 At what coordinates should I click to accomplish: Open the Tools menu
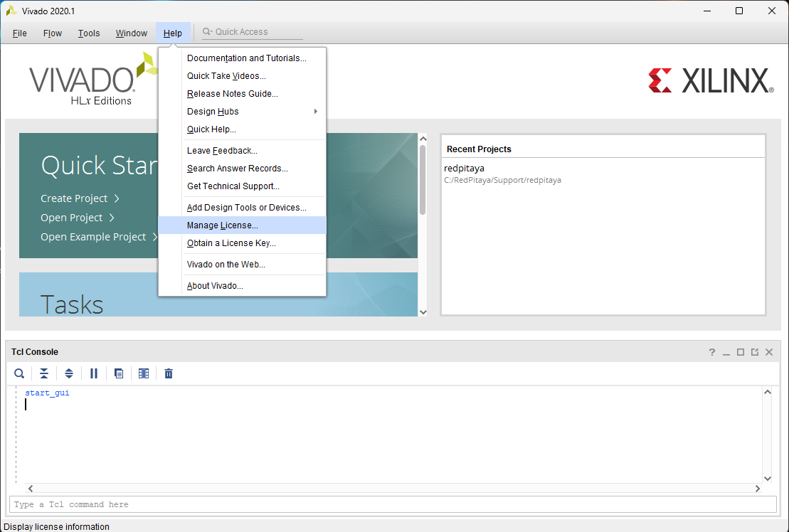(x=89, y=33)
